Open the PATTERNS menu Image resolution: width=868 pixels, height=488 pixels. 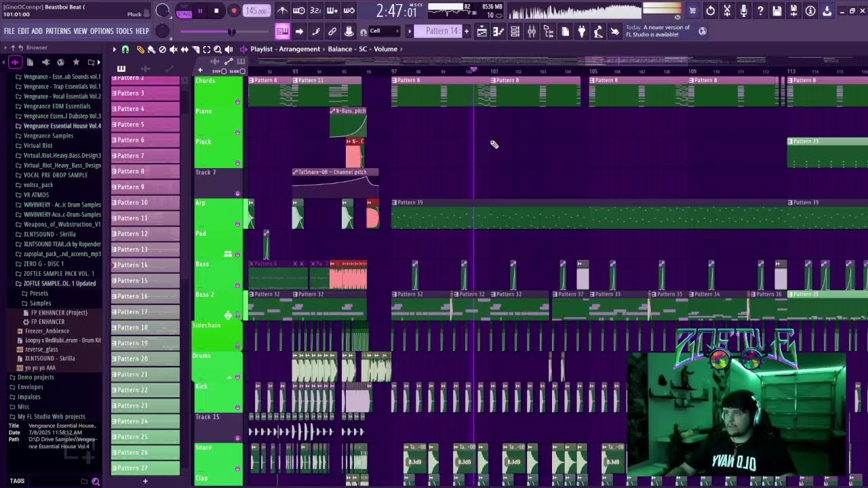pyautogui.click(x=58, y=31)
